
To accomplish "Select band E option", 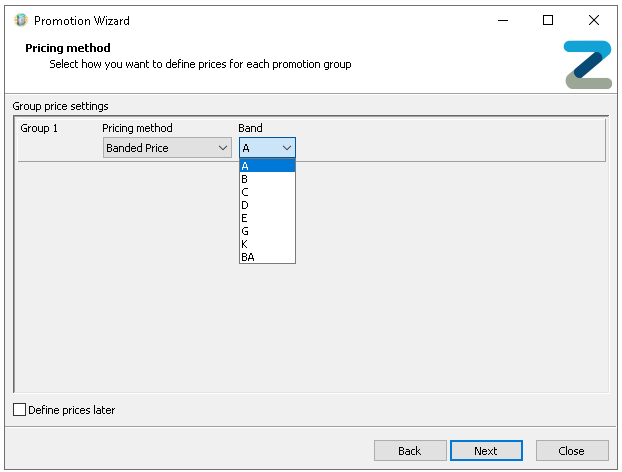I will pyautogui.click(x=266, y=218).
